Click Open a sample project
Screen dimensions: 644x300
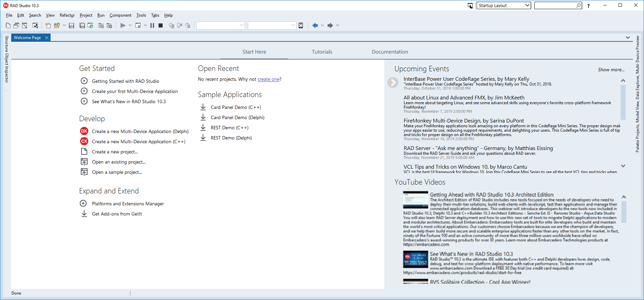tap(117, 172)
